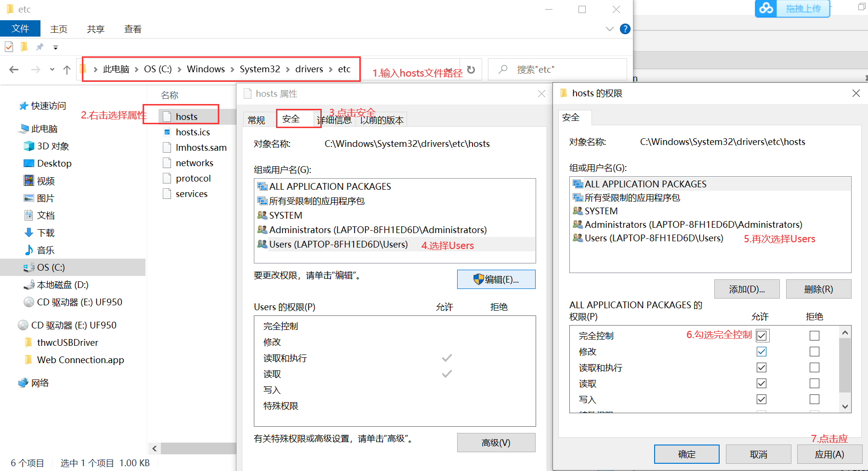Open Pictures folder in sidebar
Viewport: 868px width, 471px height.
click(x=39, y=198)
